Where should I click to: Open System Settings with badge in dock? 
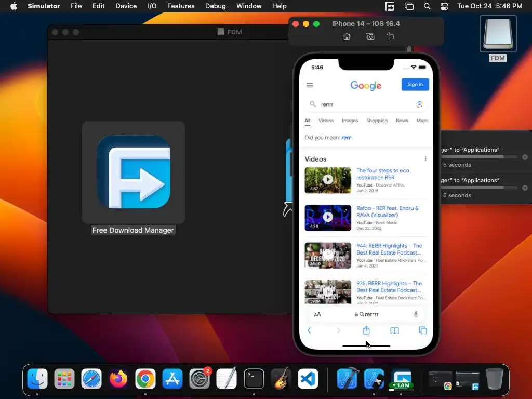[x=199, y=379]
